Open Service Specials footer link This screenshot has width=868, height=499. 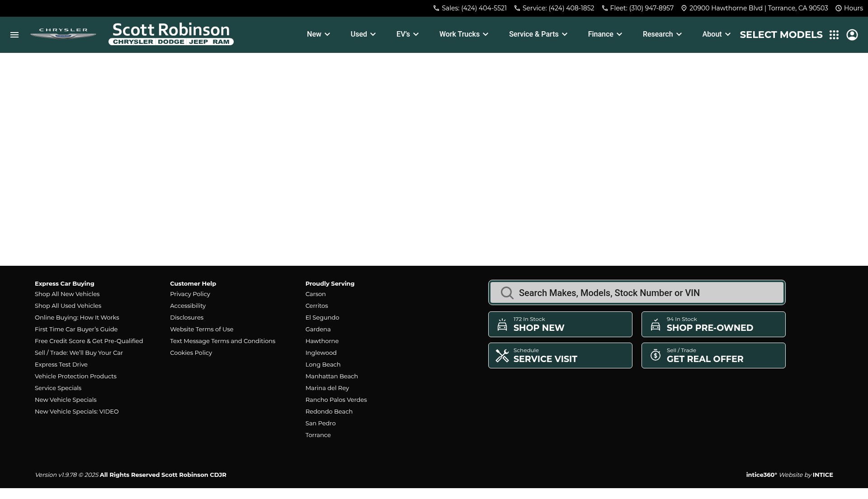(x=58, y=388)
